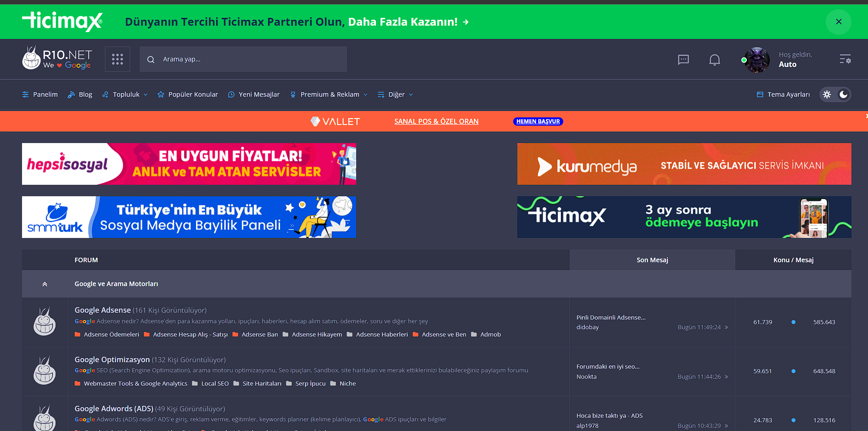Go to latest Google Optimizasyon post arrow
The height and width of the screenshot is (431, 868).
726,377
